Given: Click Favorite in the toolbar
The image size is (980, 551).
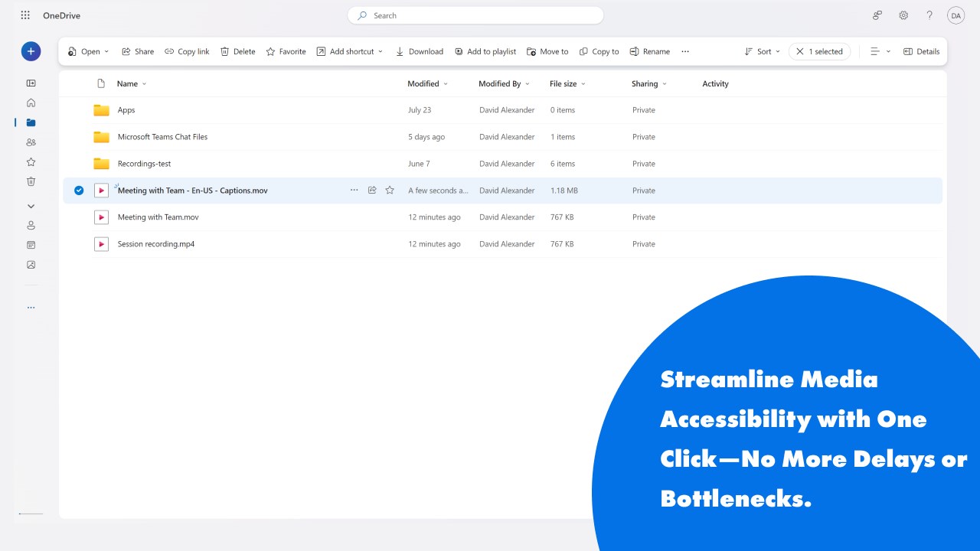Looking at the screenshot, I should [x=286, y=51].
